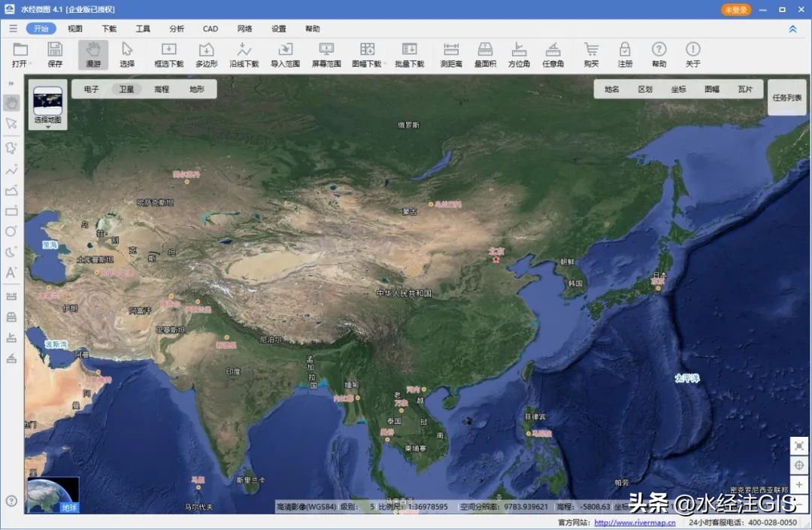
Task: Open the 分析 (Analysis) menu
Action: pyautogui.click(x=176, y=29)
